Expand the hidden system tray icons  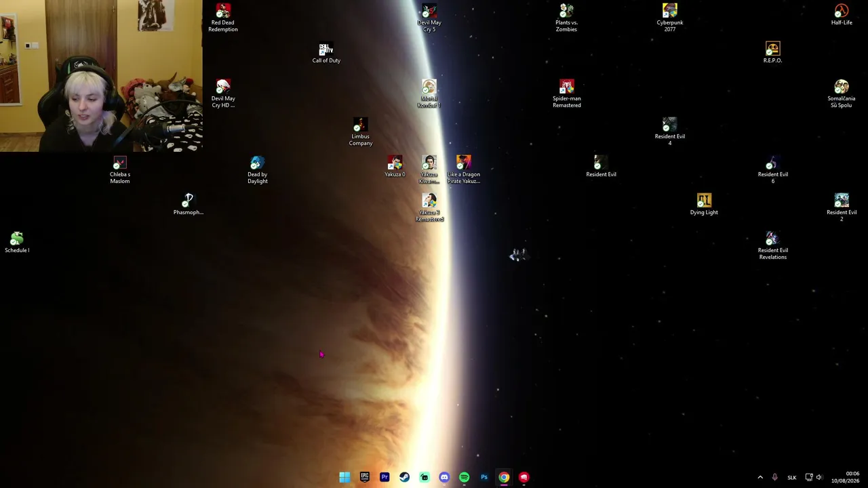(x=760, y=477)
